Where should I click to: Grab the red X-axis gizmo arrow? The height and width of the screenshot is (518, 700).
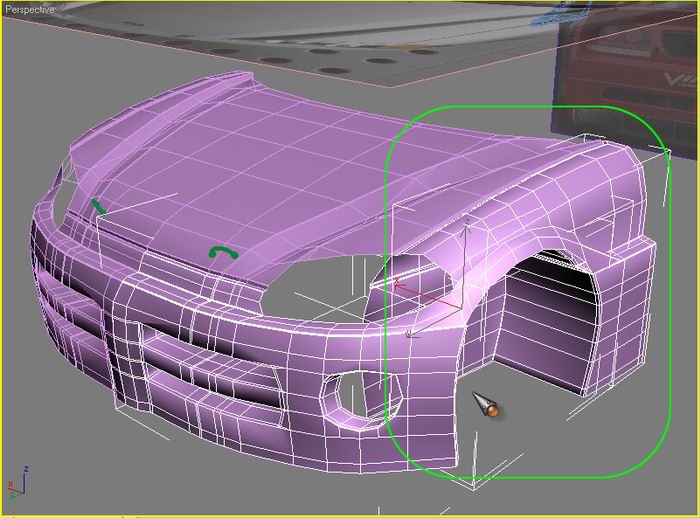click(x=402, y=285)
